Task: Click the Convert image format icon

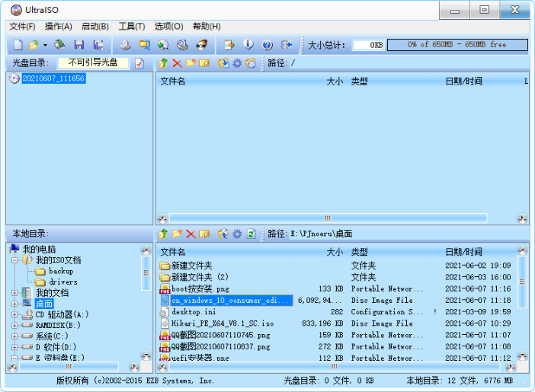Action: (x=144, y=45)
